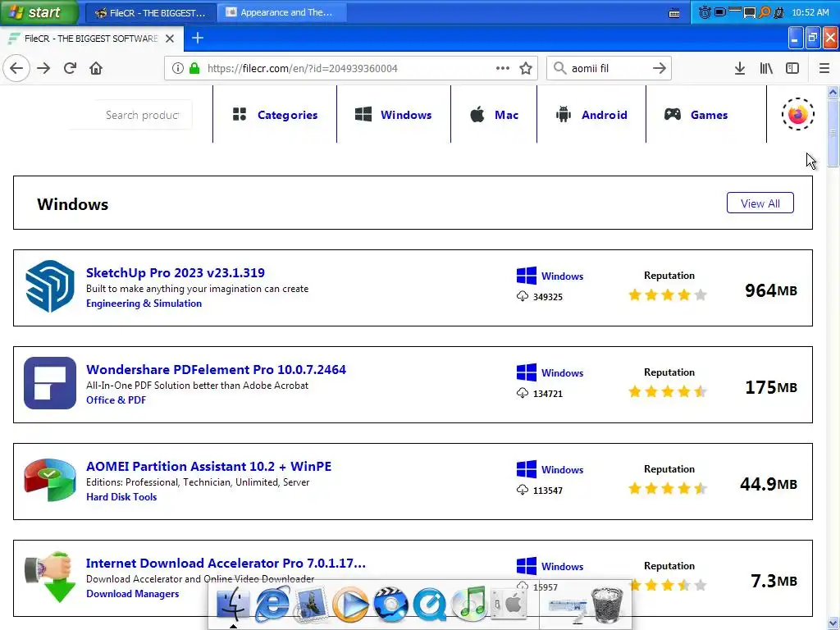Click the Finder icon in the dock
This screenshot has height=630, width=840.
[x=232, y=605]
